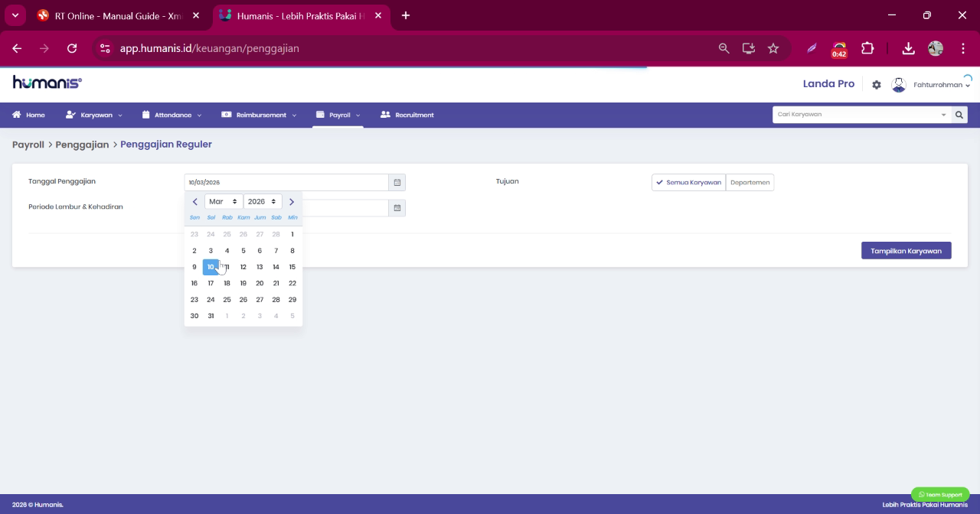Expand the Payroll menu
The width and height of the screenshot is (980, 514).
(x=338, y=115)
